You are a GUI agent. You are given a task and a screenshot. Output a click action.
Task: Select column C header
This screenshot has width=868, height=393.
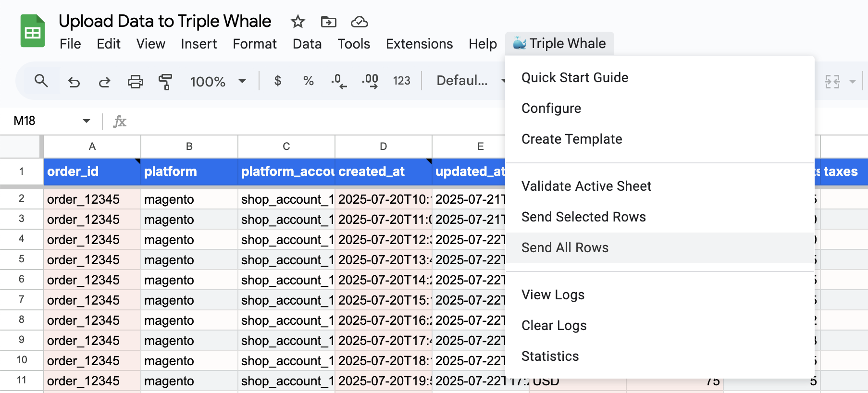286,147
